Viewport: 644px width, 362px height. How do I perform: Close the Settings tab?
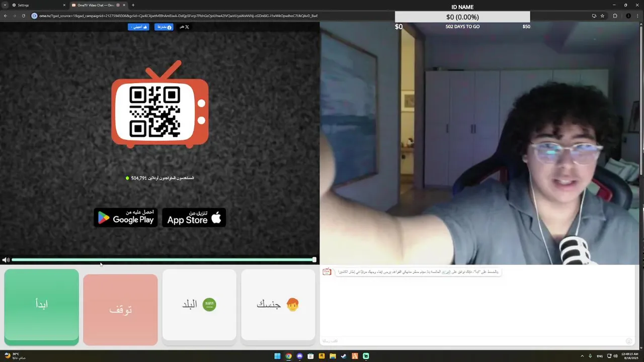[64, 5]
